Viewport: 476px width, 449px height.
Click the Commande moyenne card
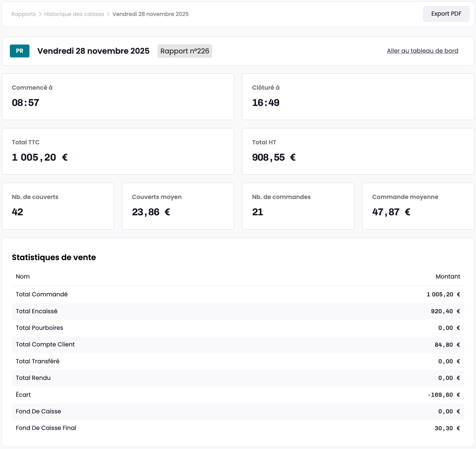tap(418, 206)
